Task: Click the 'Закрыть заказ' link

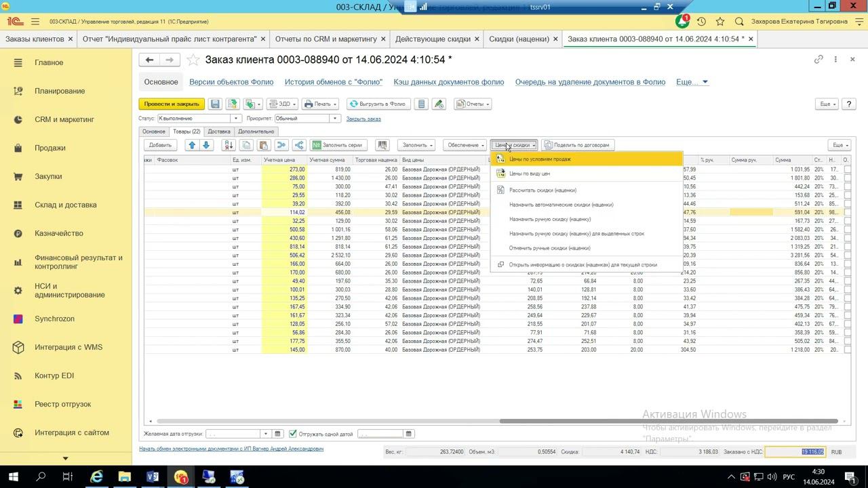Action: (363, 119)
